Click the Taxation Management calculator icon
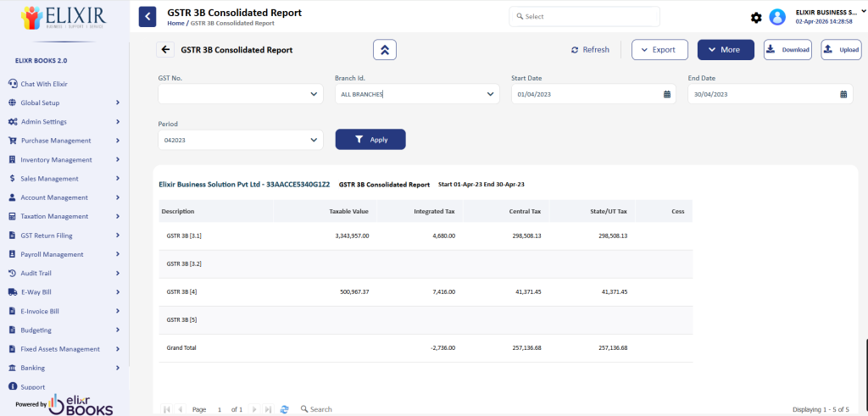Viewport: 868px width, 416px height. 12,216
